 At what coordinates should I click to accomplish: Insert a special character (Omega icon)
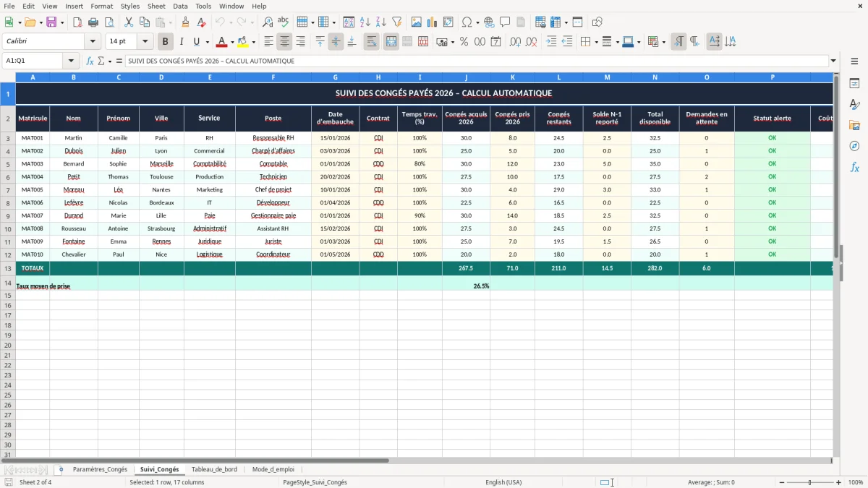(x=467, y=22)
